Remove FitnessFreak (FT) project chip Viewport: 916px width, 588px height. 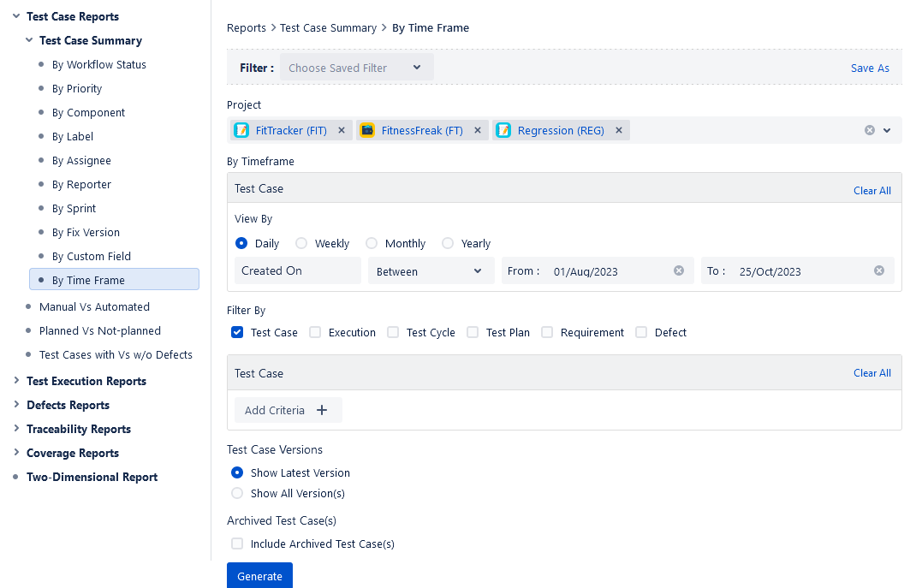pos(478,130)
